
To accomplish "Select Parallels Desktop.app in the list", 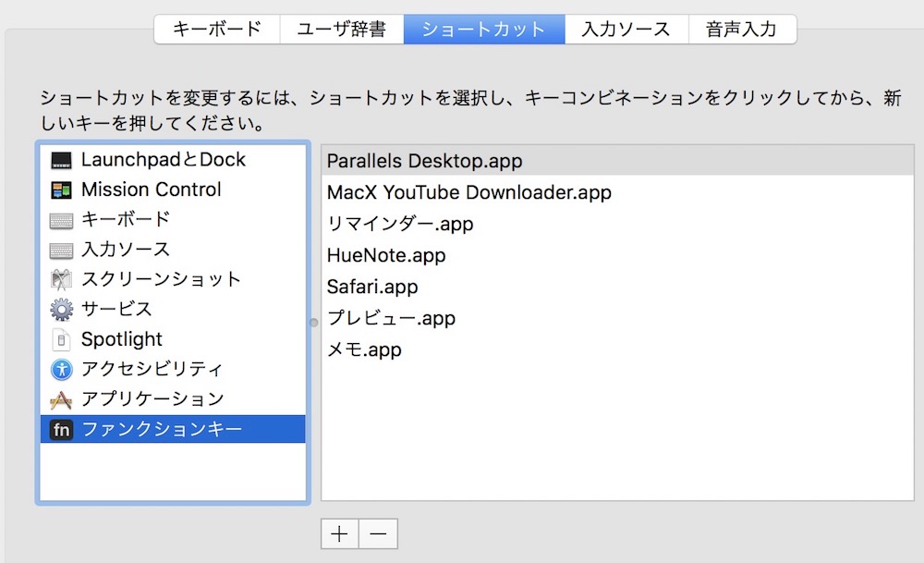I will [x=617, y=160].
